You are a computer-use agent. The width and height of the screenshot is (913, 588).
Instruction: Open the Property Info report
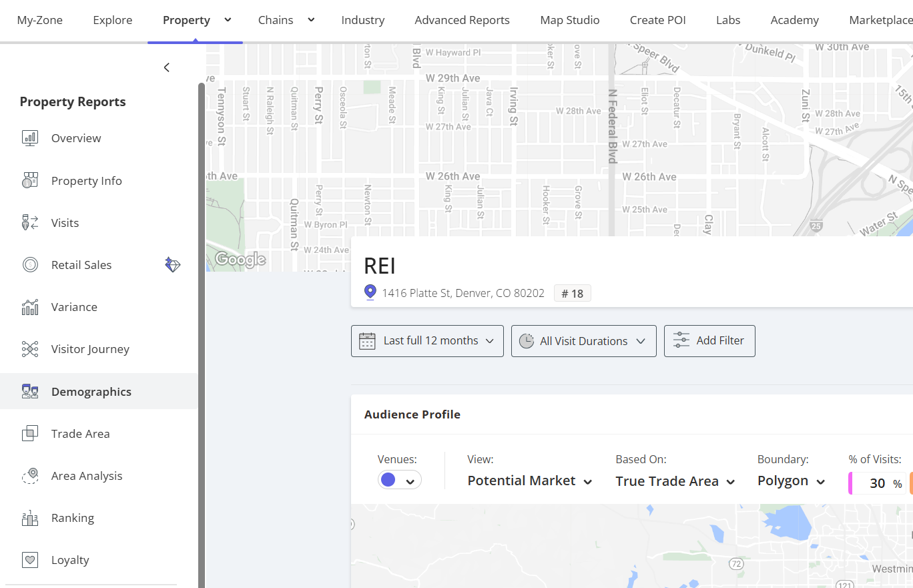(87, 181)
